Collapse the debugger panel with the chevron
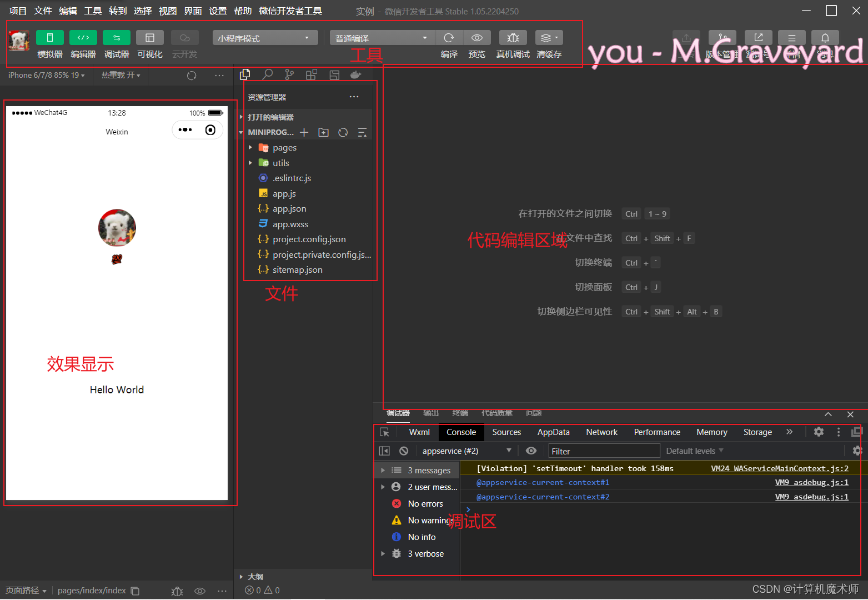This screenshot has width=868, height=600. click(828, 414)
